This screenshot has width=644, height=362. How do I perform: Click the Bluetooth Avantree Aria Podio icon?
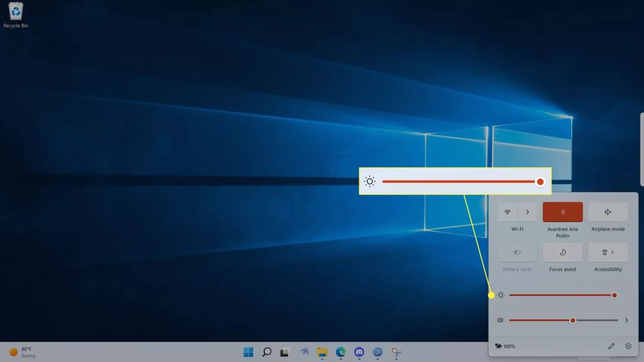point(562,212)
